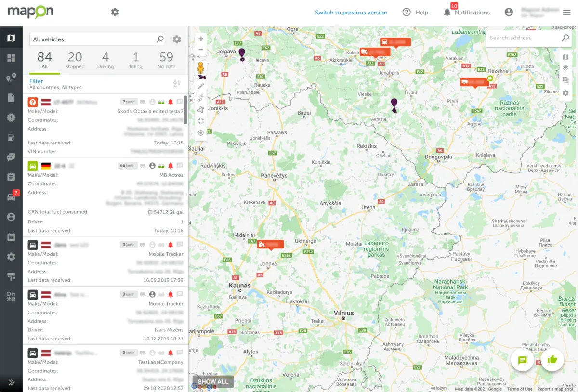Open the paint roller icon in sidebar
578x392 pixels.
pos(11,276)
